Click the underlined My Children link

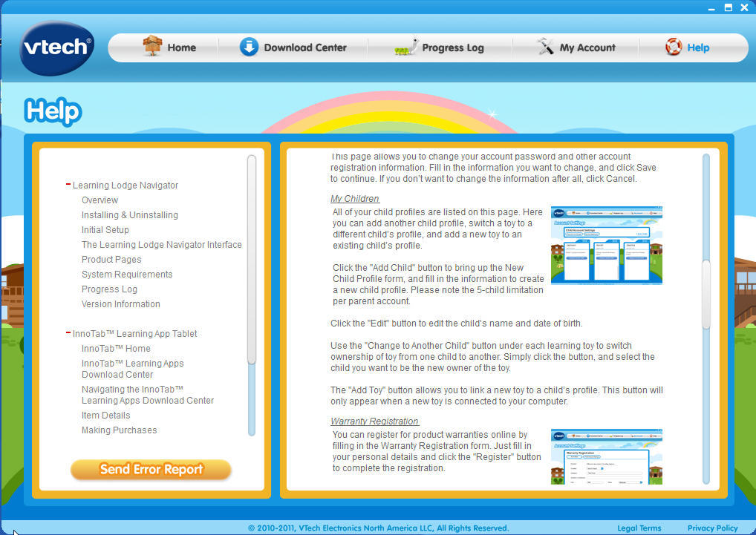354,198
